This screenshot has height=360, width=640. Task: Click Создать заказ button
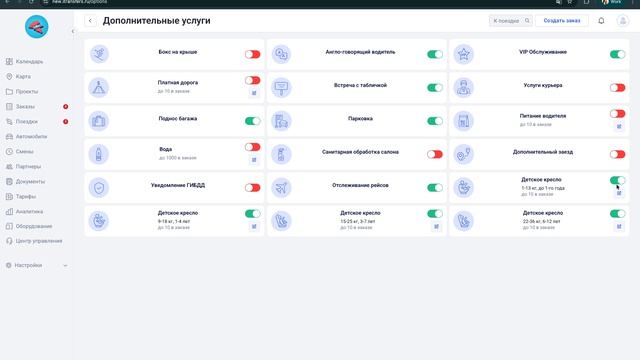pos(562,20)
